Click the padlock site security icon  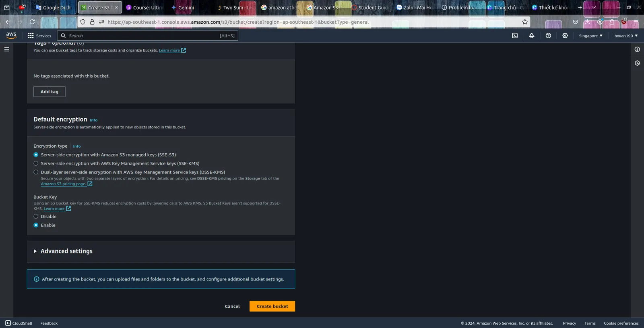[92, 22]
